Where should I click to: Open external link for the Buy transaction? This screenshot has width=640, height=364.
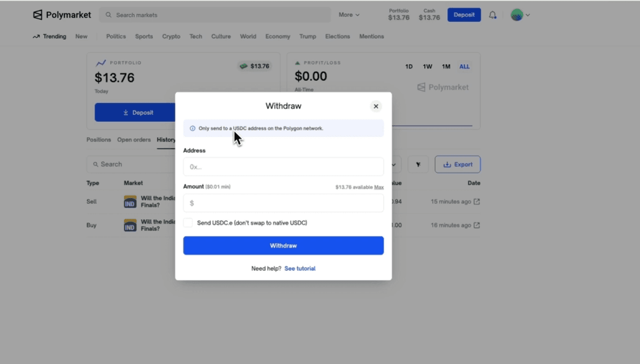476,225
